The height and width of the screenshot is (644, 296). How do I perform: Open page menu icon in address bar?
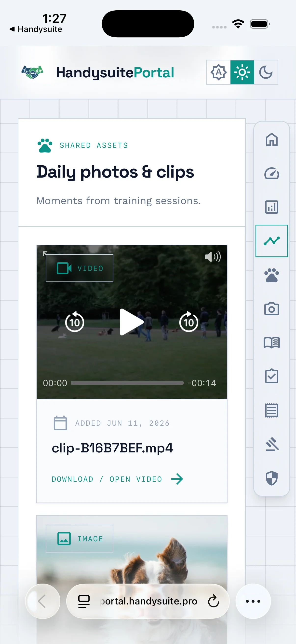pos(84,601)
